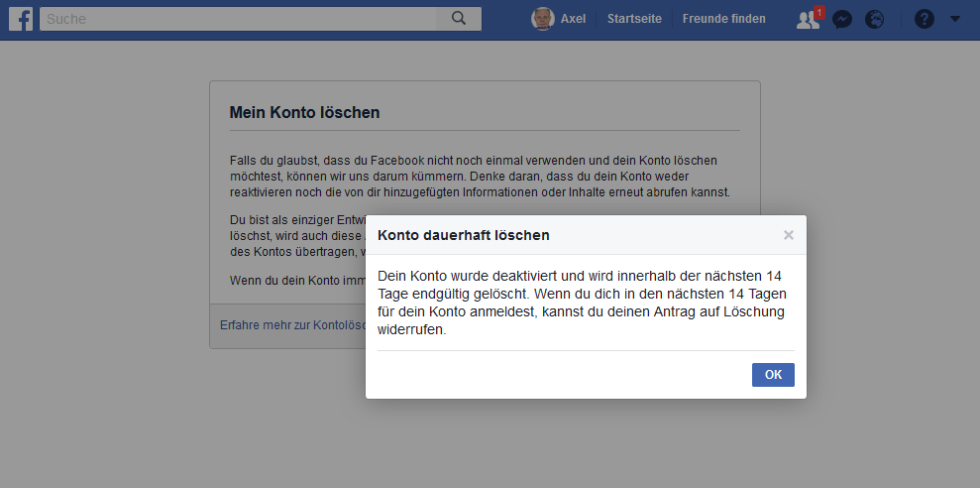
Task: Open the Messenger icon
Action: coord(842,20)
